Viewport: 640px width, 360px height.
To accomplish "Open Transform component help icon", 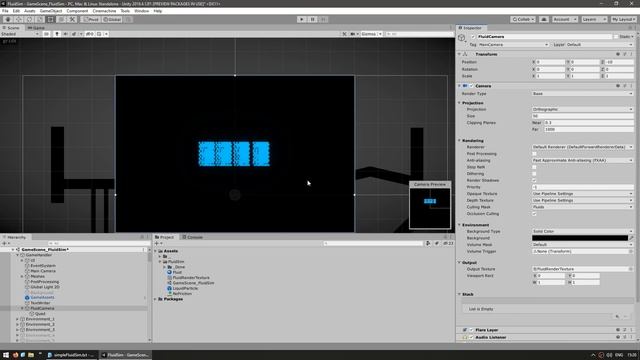I will 618,54.
